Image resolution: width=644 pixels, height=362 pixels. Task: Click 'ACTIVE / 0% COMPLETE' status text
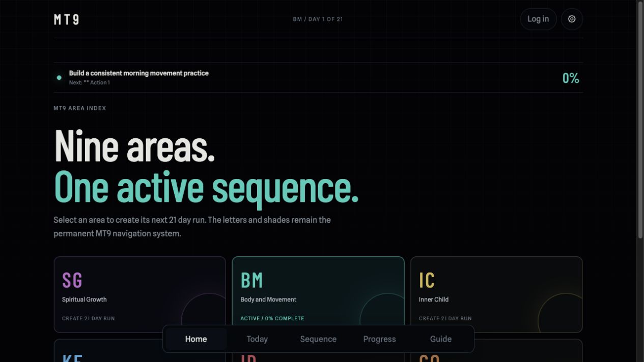pyautogui.click(x=272, y=318)
